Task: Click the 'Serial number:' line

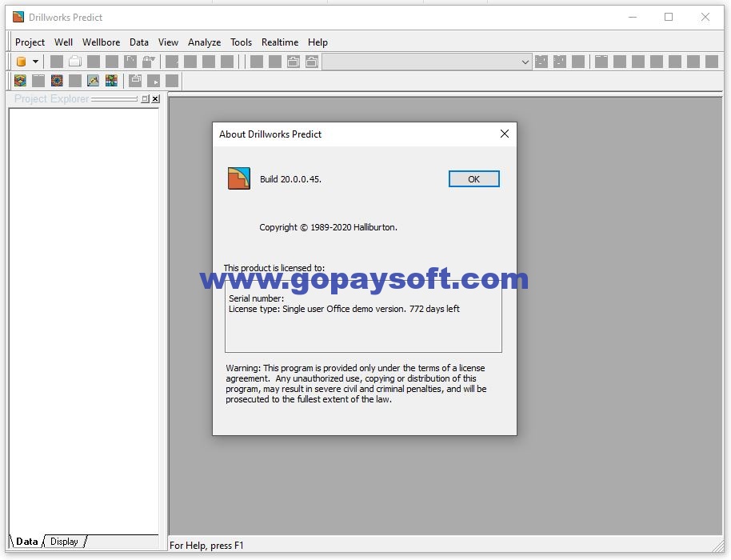Action: pos(256,298)
